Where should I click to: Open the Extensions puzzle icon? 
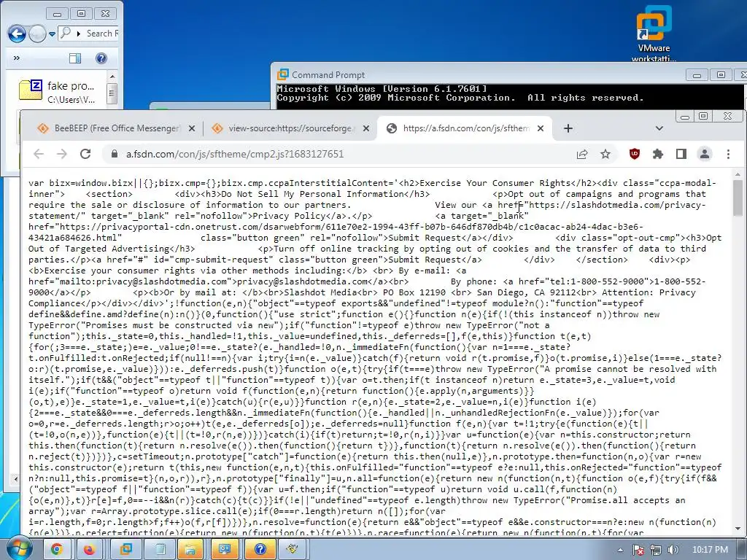658,154
